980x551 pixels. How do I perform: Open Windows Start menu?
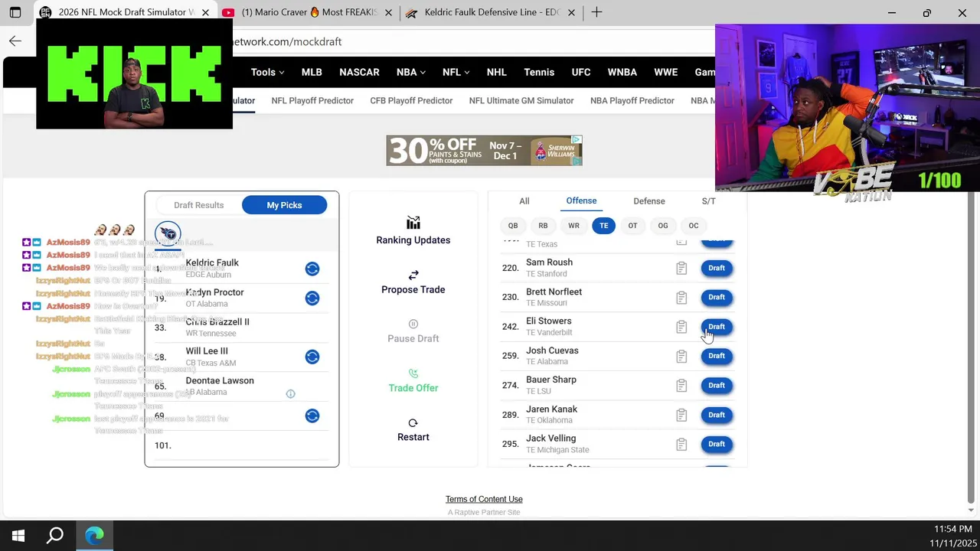[x=18, y=536]
